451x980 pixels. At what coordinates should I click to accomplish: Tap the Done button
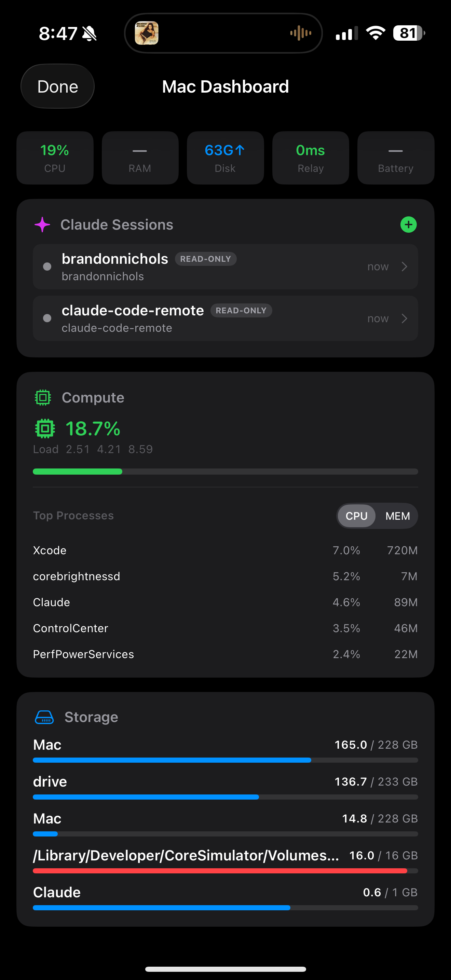[x=57, y=86]
